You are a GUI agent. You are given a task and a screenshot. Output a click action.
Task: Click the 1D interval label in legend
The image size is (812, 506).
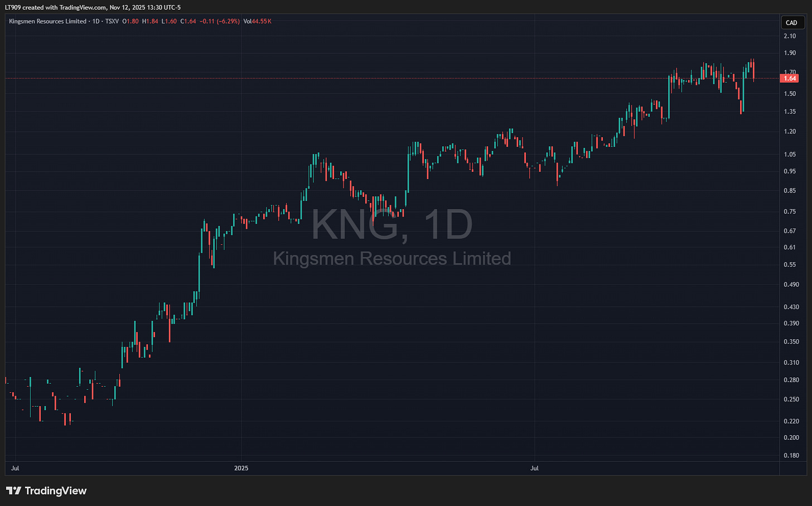click(x=95, y=21)
